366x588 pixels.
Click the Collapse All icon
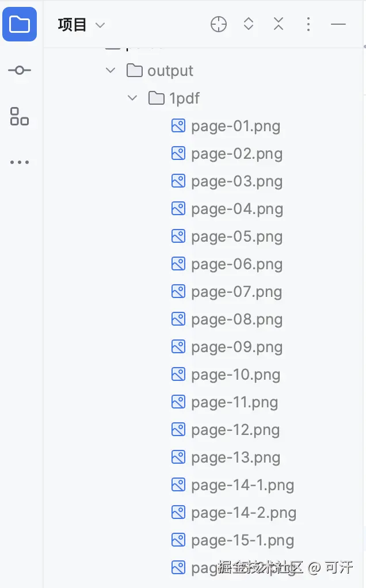click(x=279, y=24)
